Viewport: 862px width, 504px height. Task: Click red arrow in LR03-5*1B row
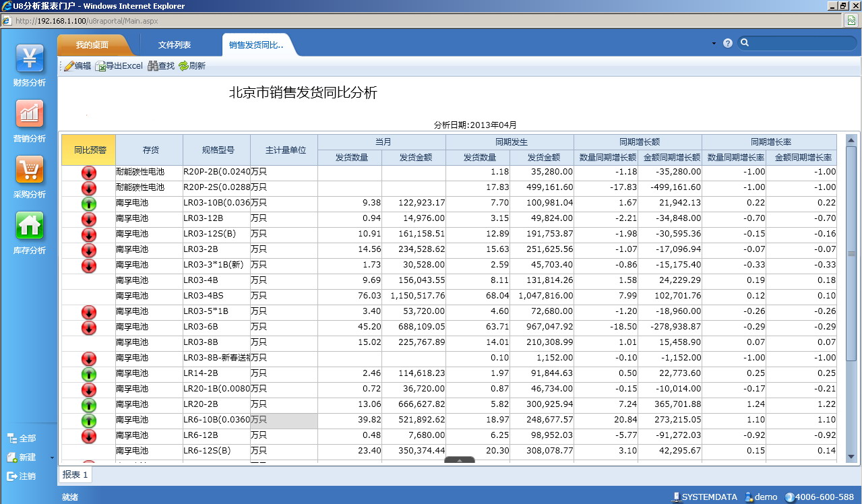88,313
